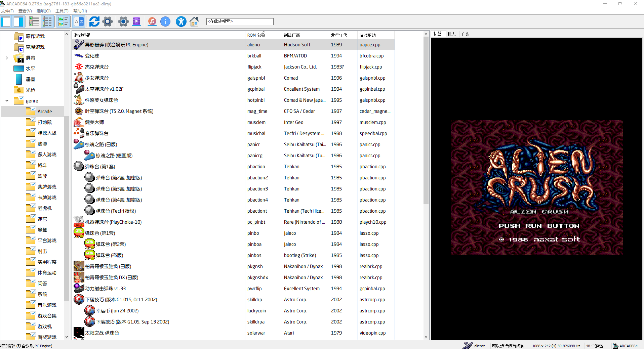Sort by 发行年代 column header
Viewport: 644px width, 349px height.
tap(343, 35)
